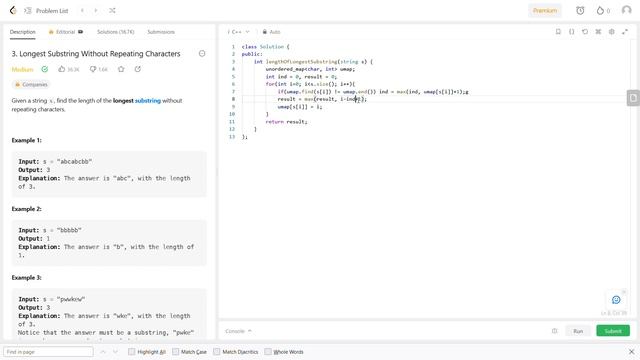Click the share icon near favorites star

[x=138, y=69]
